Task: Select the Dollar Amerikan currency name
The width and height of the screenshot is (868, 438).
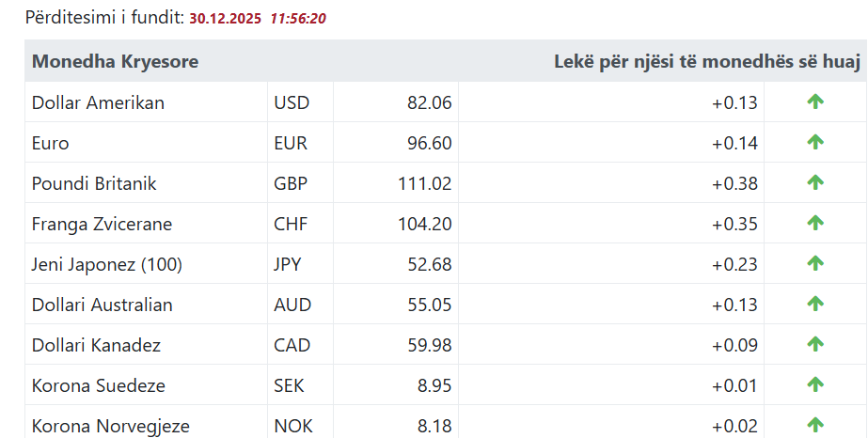Action: pyautogui.click(x=98, y=103)
